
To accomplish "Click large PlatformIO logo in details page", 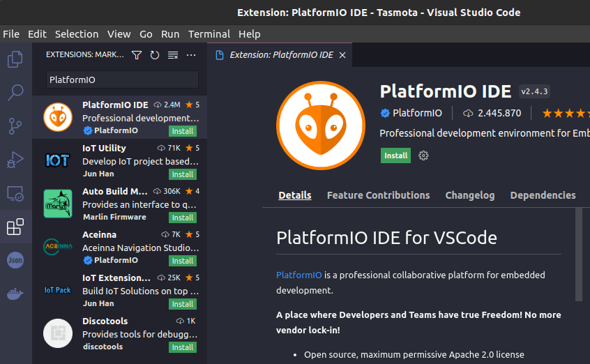I will tap(321, 126).
